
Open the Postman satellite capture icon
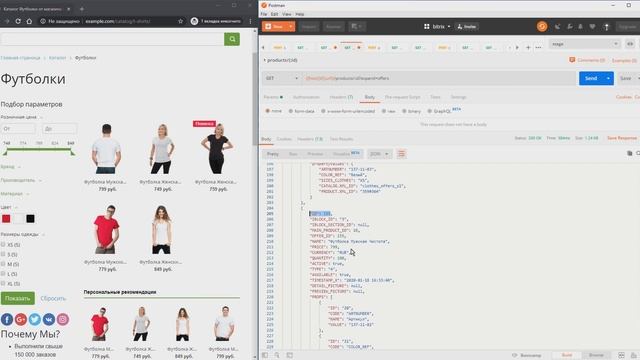click(x=557, y=27)
